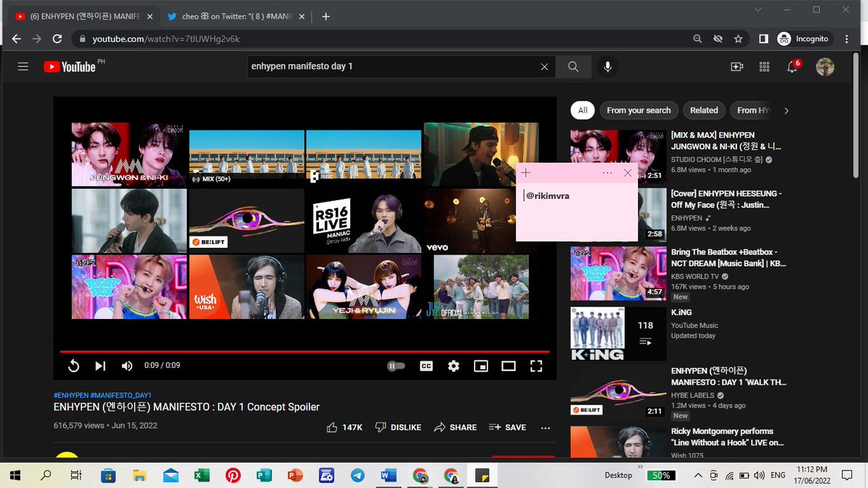Replay the video
Image resolution: width=868 pixels, height=488 pixels.
coord(73,366)
